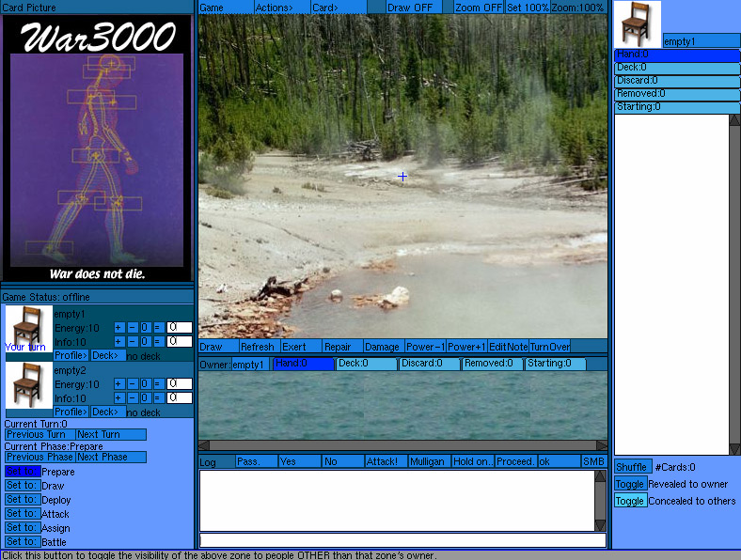Screen dimensions: 741x560
Task: Open the Card menu
Action: click(x=339, y=8)
